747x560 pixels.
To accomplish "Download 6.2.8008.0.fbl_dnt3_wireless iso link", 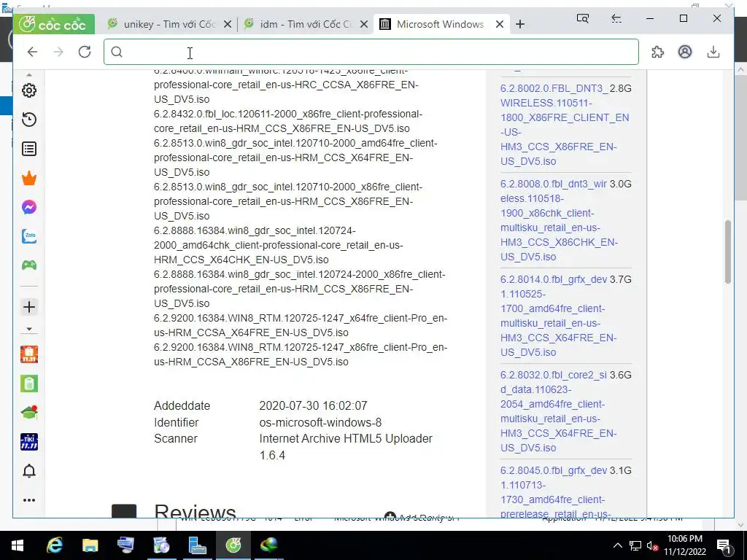I will [x=559, y=220].
